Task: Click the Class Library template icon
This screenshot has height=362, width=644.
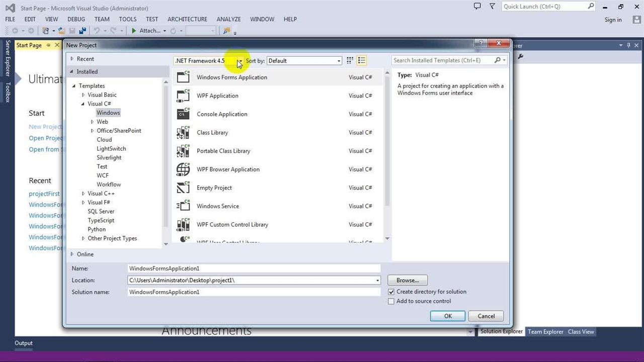Action: pyautogui.click(x=183, y=133)
